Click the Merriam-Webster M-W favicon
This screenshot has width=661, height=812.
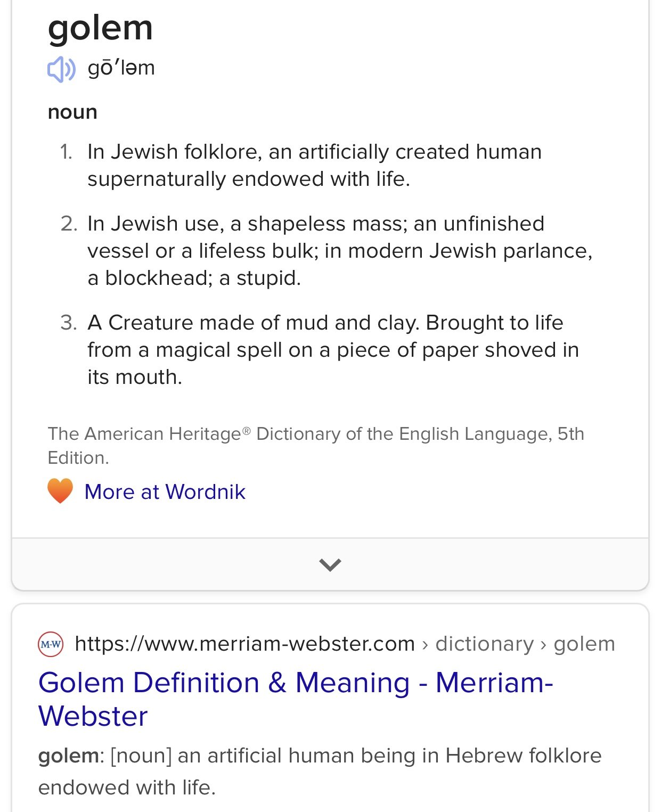coord(51,644)
